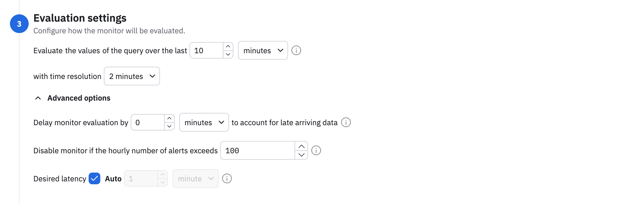This screenshot has width=644, height=203.
Task: Increment the delay monitor evaluation value
Action: click(x=169, y=118)
